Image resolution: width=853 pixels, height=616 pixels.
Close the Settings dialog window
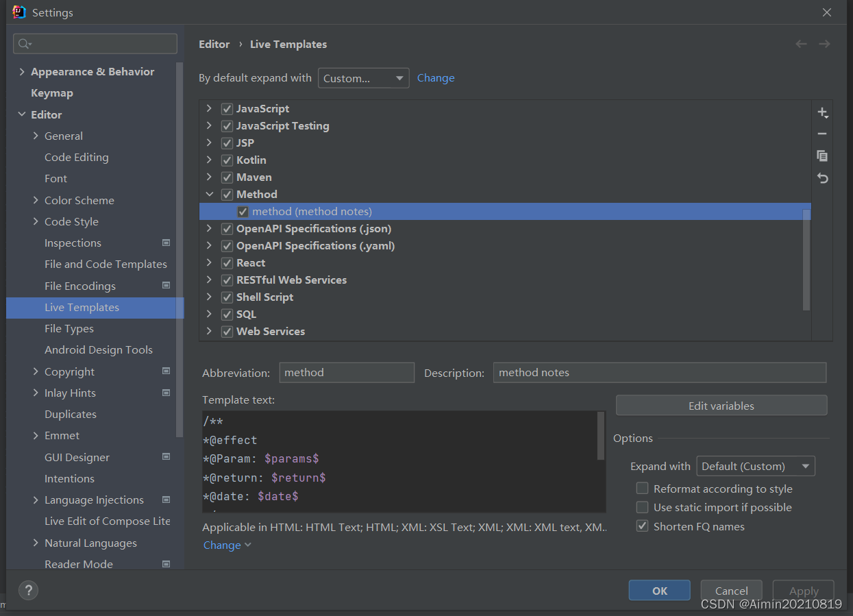pos(827,12)
